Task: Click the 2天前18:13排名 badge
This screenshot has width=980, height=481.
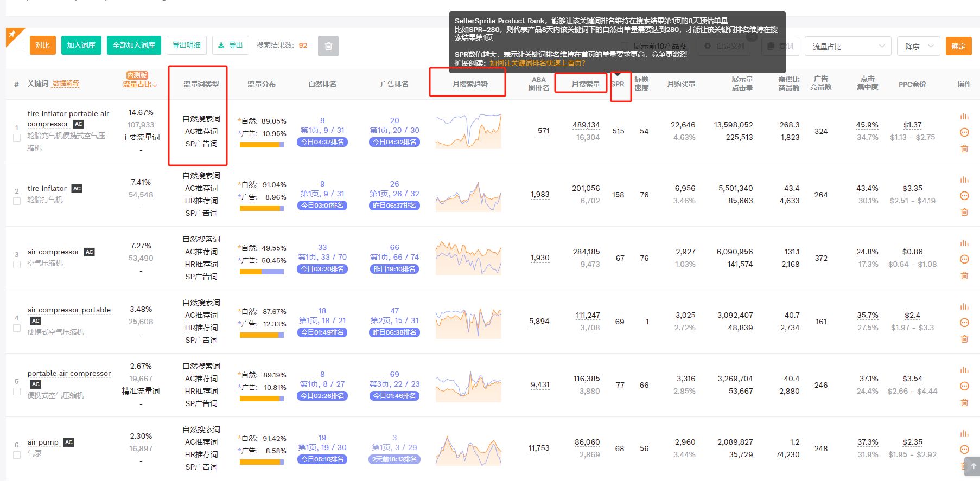Action: 394,459
